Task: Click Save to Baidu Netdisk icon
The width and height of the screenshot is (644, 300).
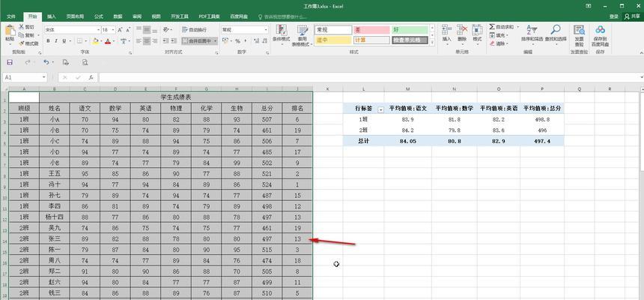Action: (x=601, y=30)
